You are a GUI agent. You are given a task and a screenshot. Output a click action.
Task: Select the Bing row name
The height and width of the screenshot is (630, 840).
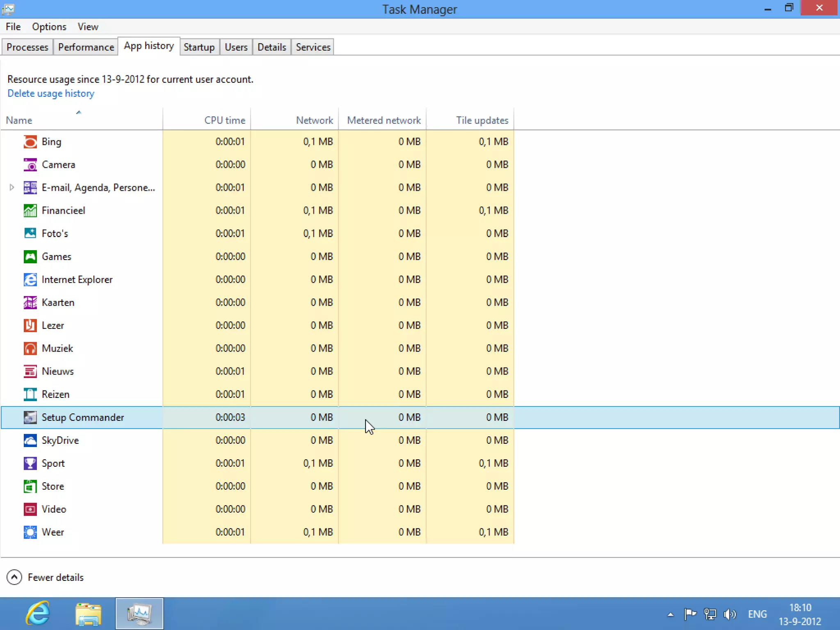(x=51, y=142)
